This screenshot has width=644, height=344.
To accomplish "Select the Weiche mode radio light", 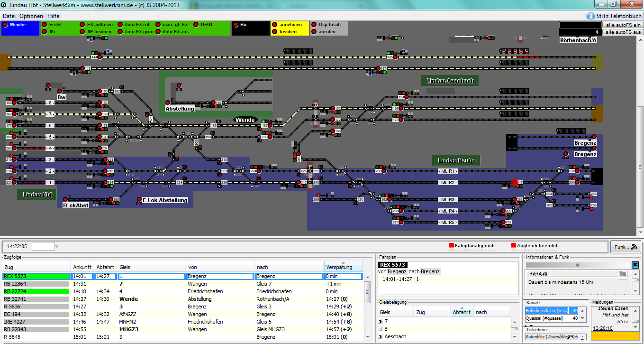I will [x=6, y=25].
